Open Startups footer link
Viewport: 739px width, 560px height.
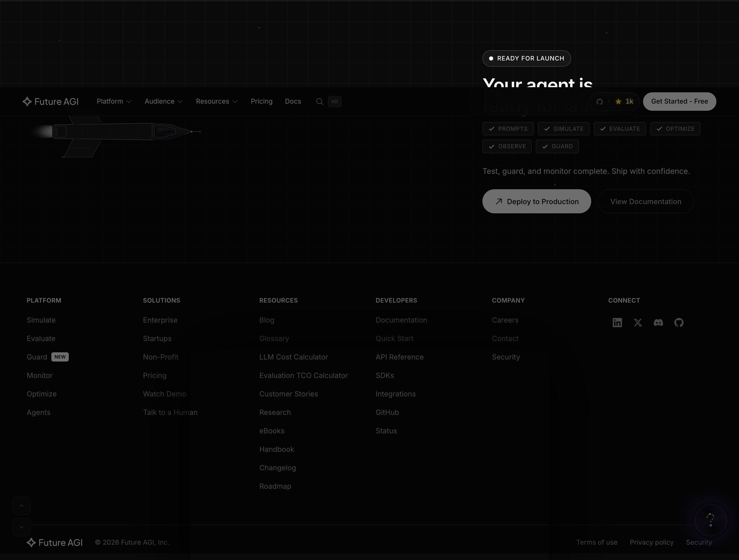tap(157, 338)
